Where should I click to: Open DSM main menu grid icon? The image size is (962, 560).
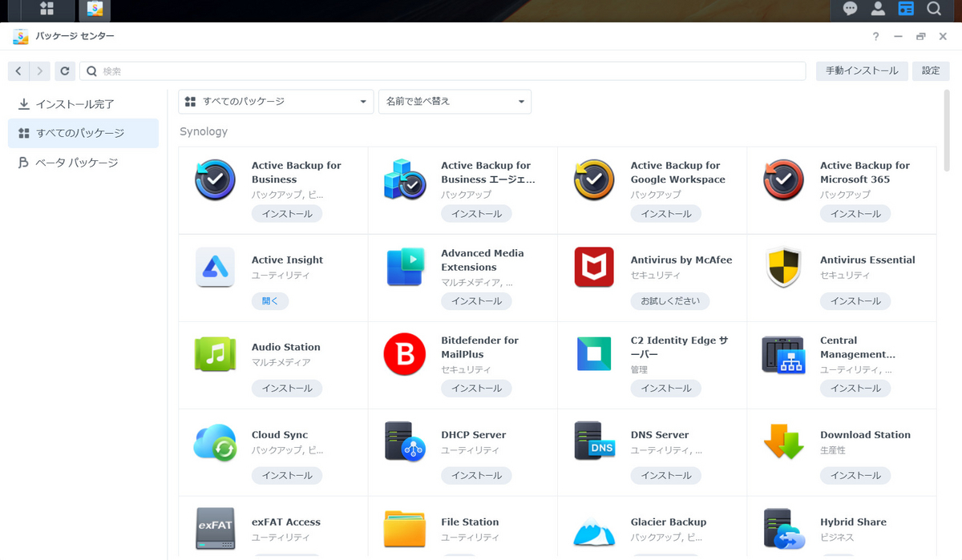[x=46, y=10]
